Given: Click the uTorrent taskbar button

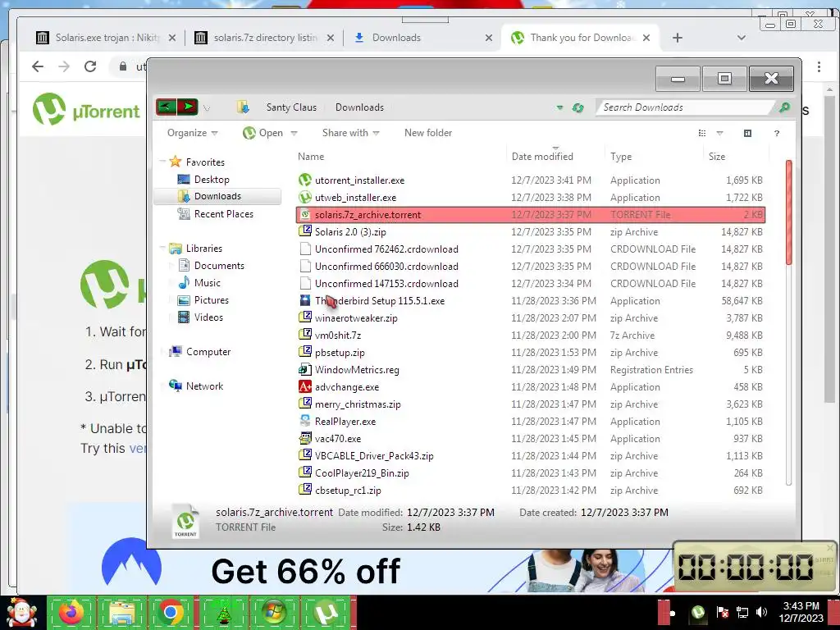Looking at the screenshot, I should point(325,612).
